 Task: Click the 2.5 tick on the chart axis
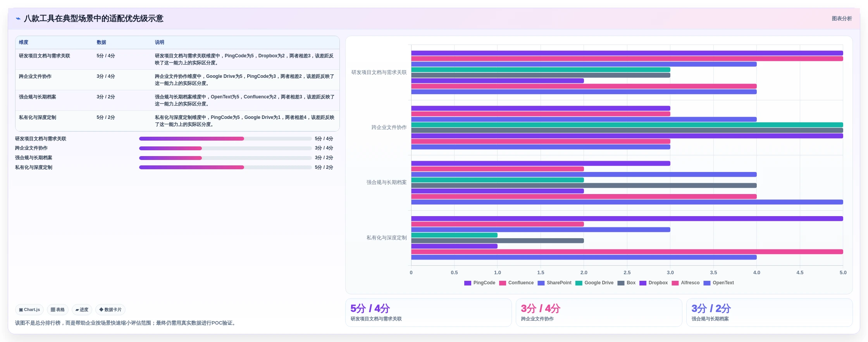pyautogui.click(x=627, y=273)
